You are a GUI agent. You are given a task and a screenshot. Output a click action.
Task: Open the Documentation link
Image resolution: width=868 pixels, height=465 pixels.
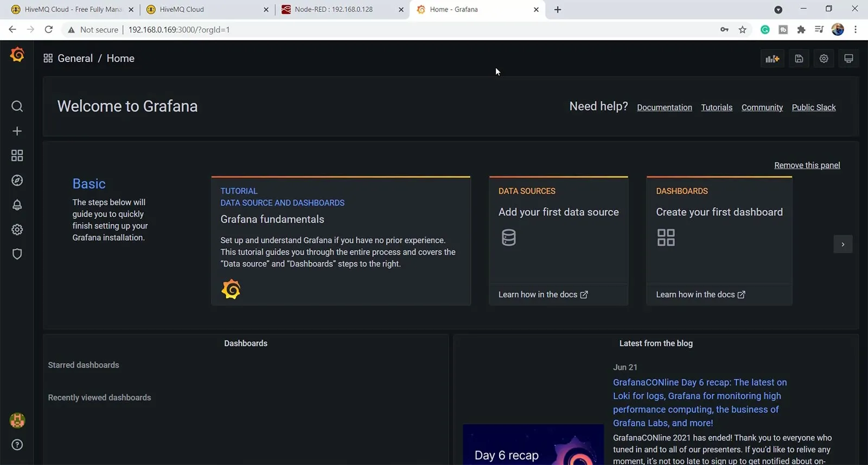(665, 107)
